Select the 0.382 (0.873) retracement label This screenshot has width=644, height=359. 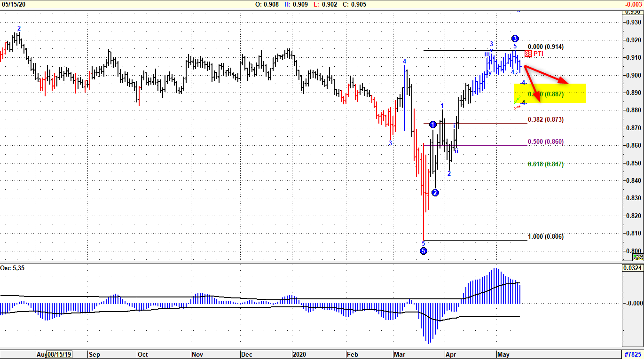pos(545,120)
